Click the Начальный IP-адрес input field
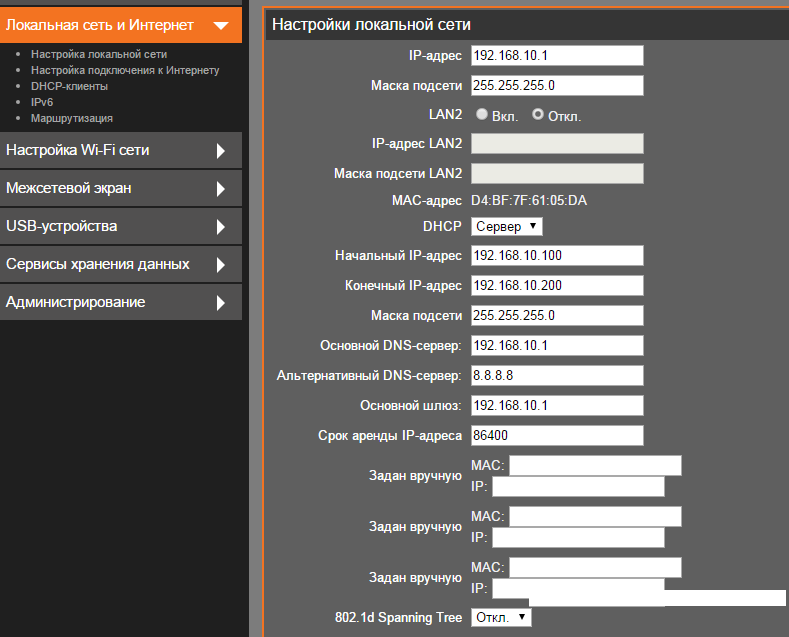789x637 pixels. pyautogui.click(x=557, y=255)
